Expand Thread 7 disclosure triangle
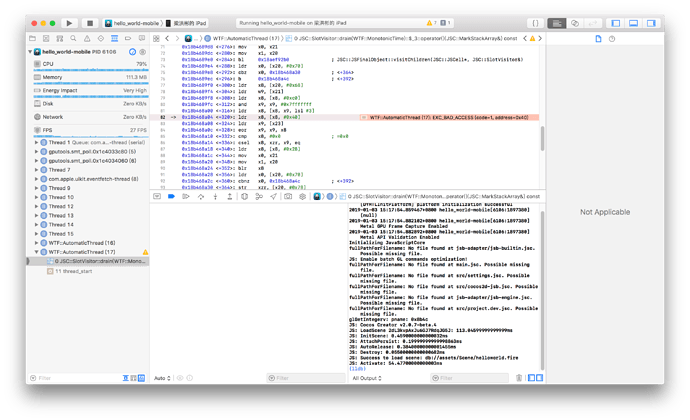 pyautogui.click(x=36, y=169)
